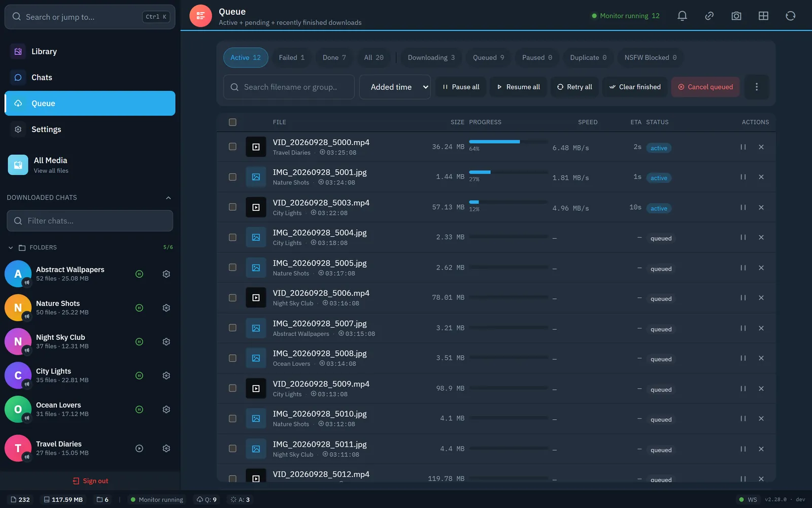This screenshot has height=508, width=812.
Task: Collapse the Folders tree
Action: pyautogui.click(x=11, y=247)
